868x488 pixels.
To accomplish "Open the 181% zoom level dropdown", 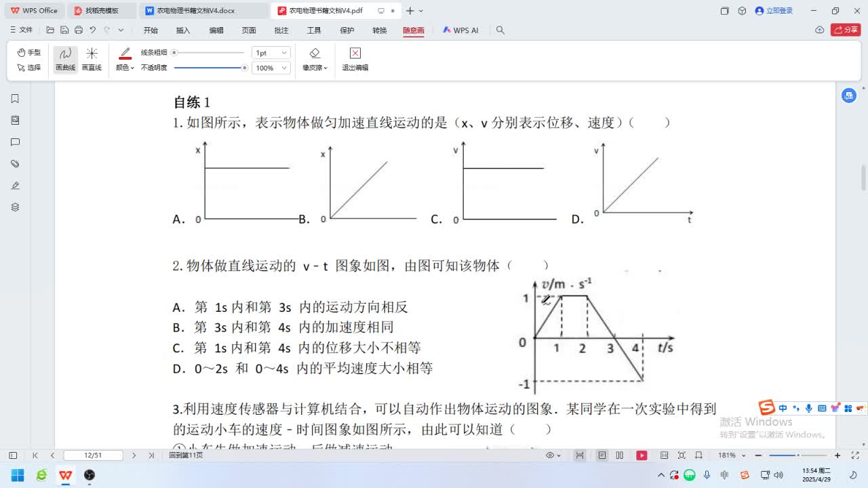I will 730,455.
